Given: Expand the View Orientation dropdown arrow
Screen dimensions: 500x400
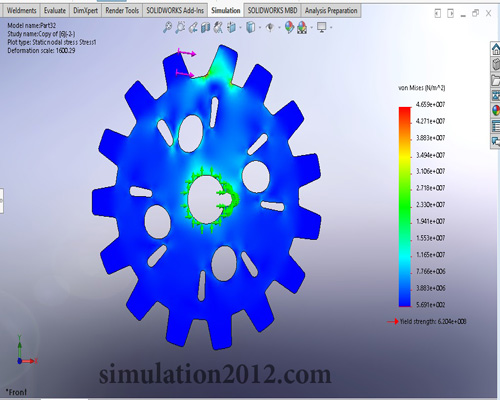Looking at the screenshot, I should [x=240, y=28].
